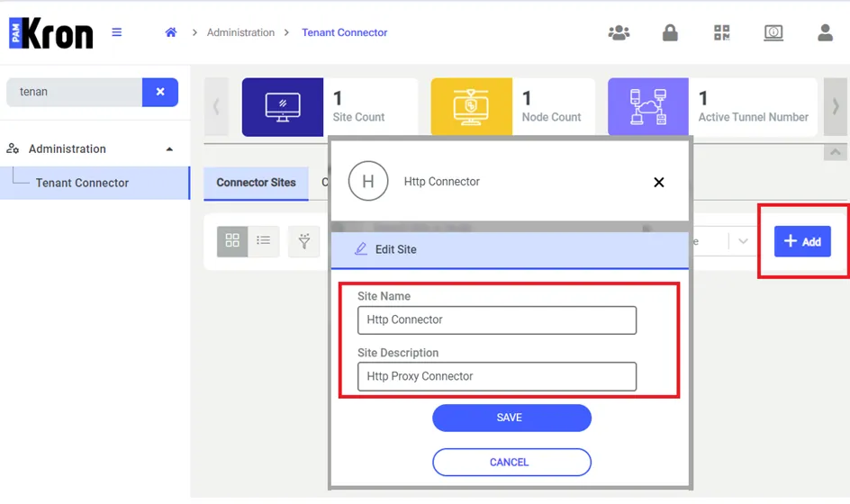Image resolution: width=850 pixels, height=504 pixels.
Task: Click the Site Count monitor icon
Action: [x=283, y=107]
